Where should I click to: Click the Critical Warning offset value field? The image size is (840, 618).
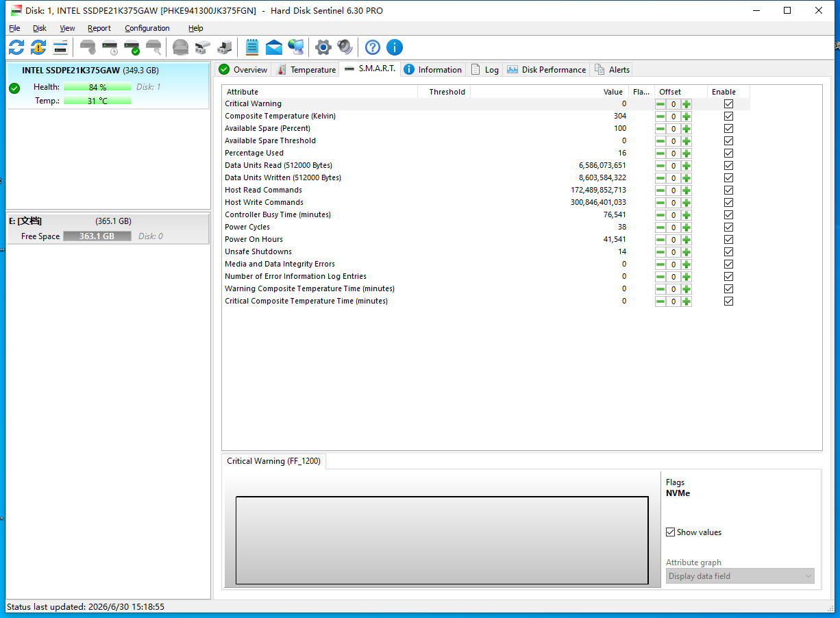click(674, 104)
